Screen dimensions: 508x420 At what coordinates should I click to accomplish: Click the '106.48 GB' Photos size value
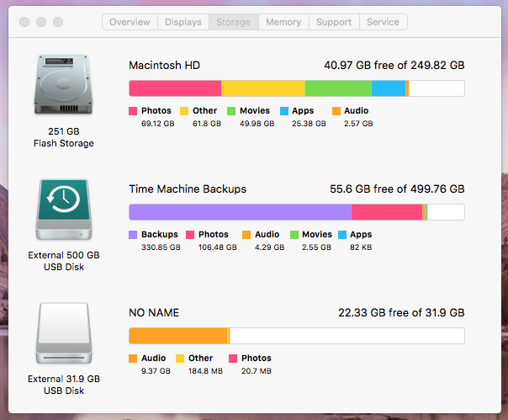click(217, 247)
